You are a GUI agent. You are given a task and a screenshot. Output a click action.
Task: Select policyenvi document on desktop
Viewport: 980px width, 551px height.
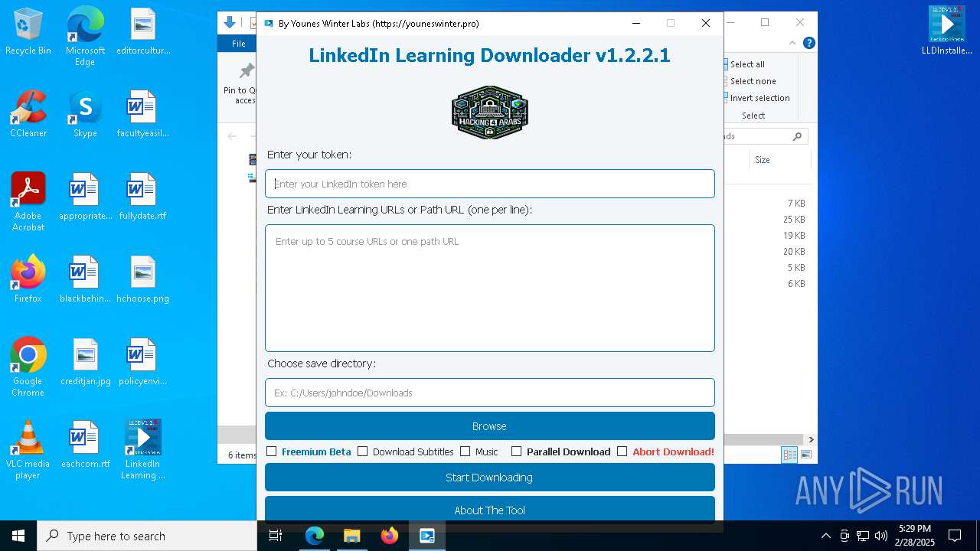[143, 362]
